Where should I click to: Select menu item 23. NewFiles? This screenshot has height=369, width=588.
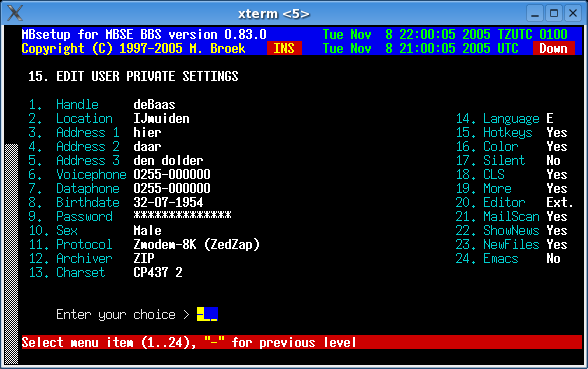click(x=497, y=244)
